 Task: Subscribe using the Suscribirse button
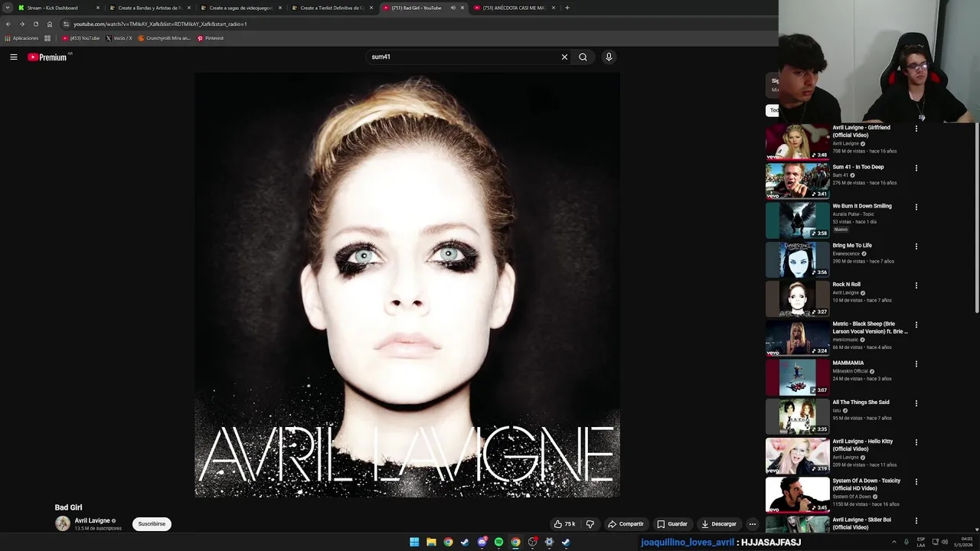pos(152,524)
